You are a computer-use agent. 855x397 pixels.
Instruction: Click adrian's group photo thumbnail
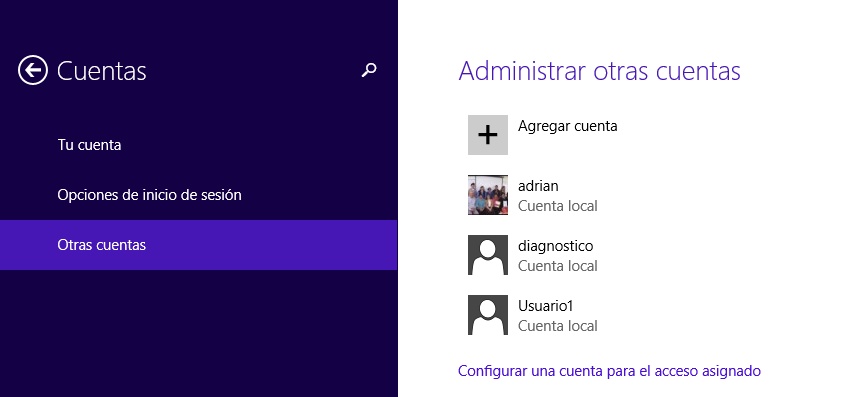point(487,195)
